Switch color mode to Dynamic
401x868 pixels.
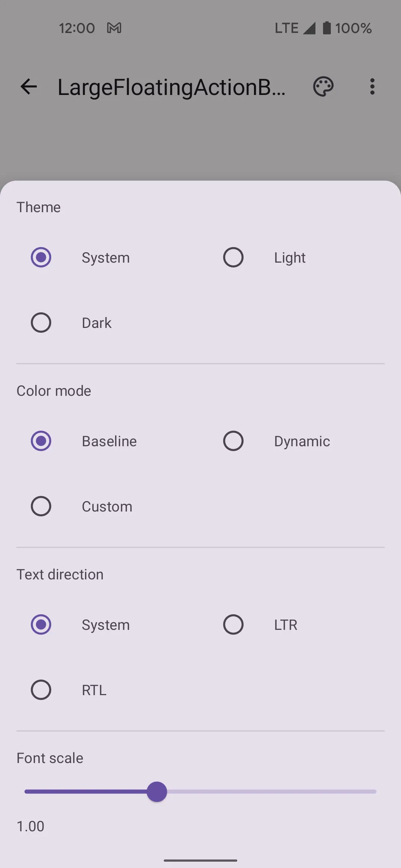point(233,441)
